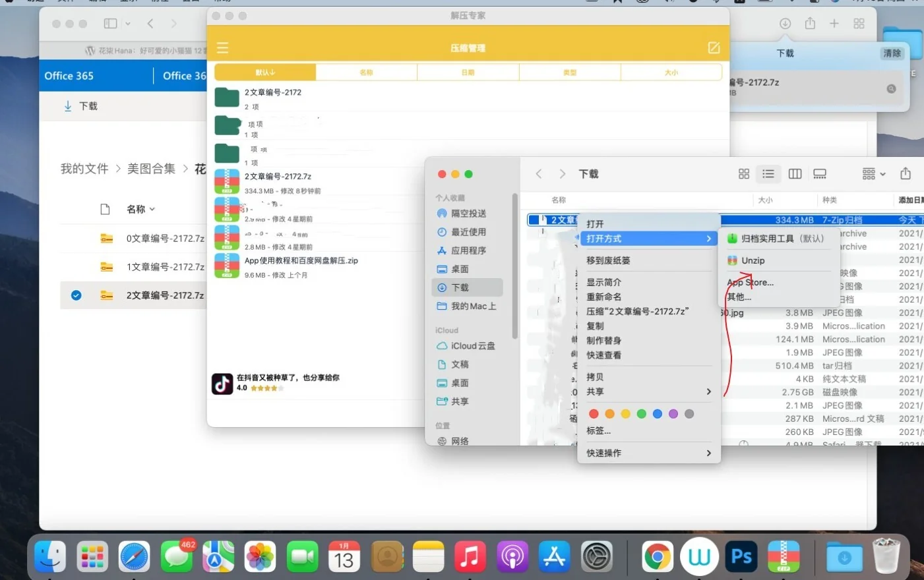Open 我的文件 breadcrumb link

84,169
